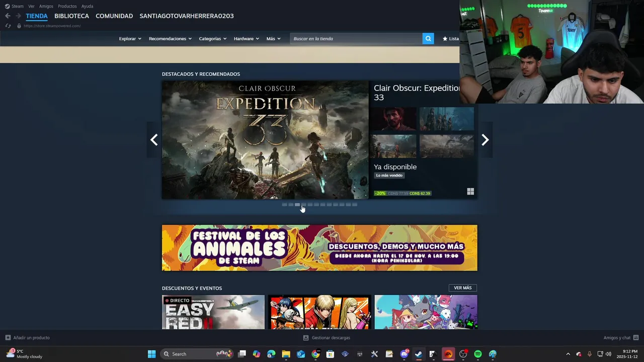The image size is (644, 362).
Task: Click the Lo más vendido tag
Action: tap(389, 175)
